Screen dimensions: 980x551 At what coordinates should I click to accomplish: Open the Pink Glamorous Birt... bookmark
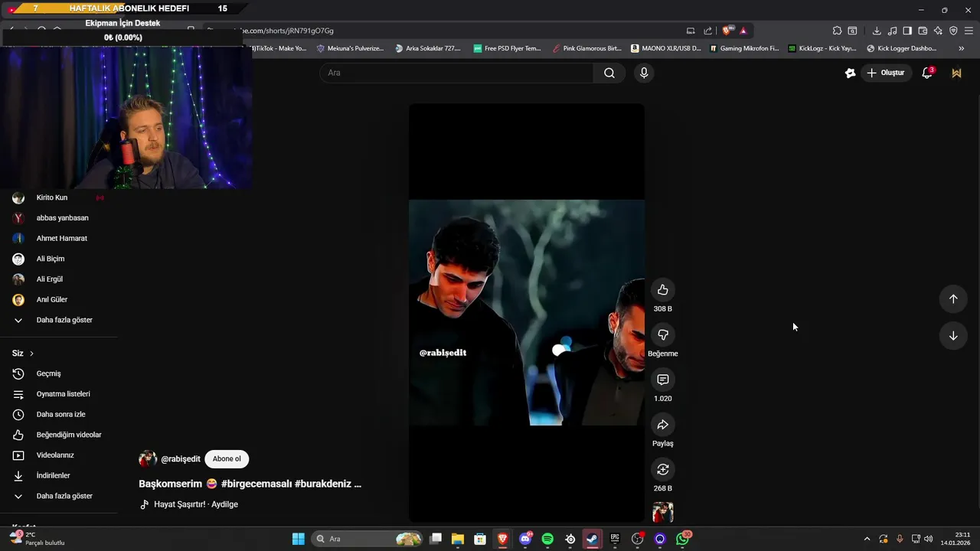coord(586,48)
